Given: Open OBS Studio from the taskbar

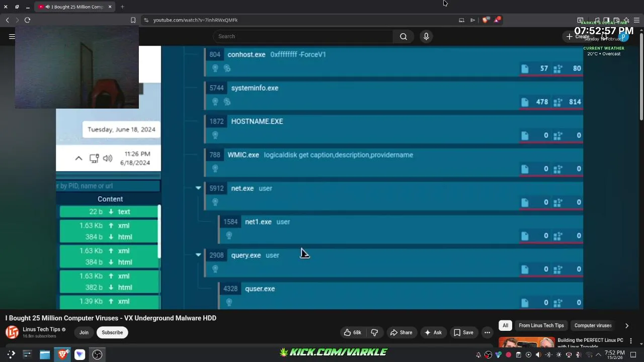Looking at the screenshot, I should [x=97, y=354].
